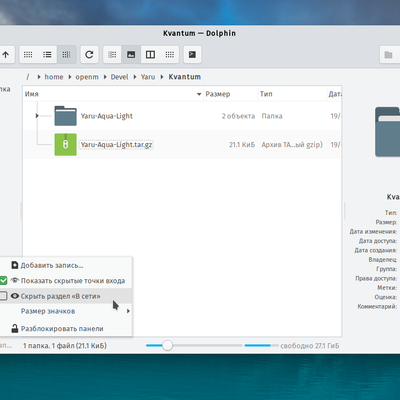Screen dimensions: 400x400
Task: Go up one folder with the Up arrow
Action: (x=6, y=55)
